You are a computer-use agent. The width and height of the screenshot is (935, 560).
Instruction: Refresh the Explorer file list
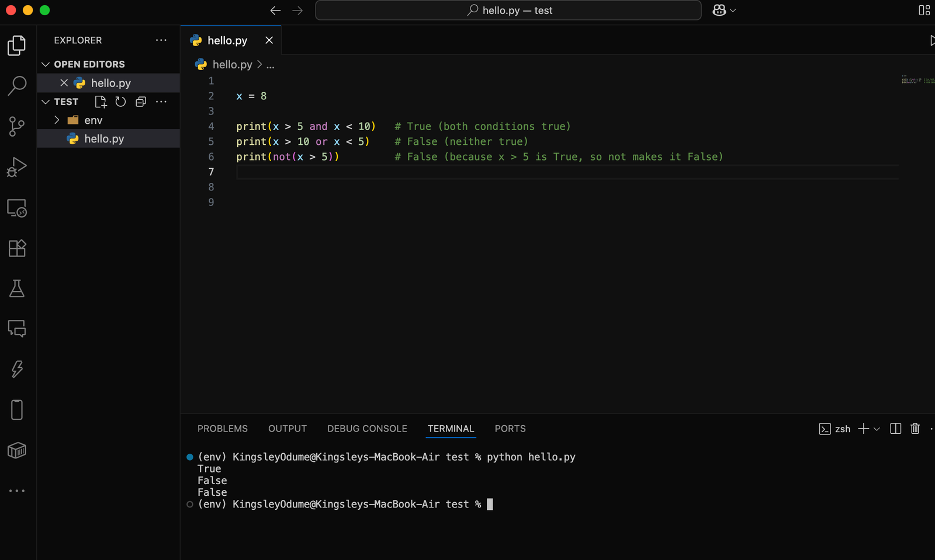tap(120, 102)
